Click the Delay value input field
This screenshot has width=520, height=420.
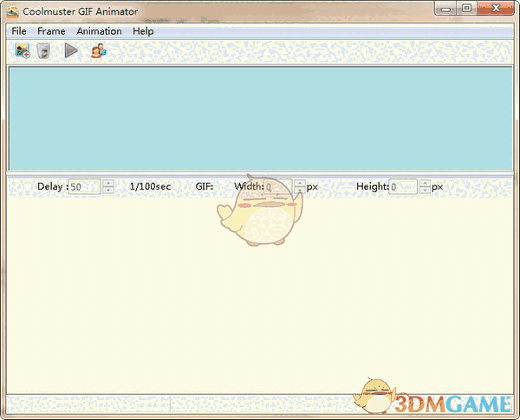click(x=84, y=187)
